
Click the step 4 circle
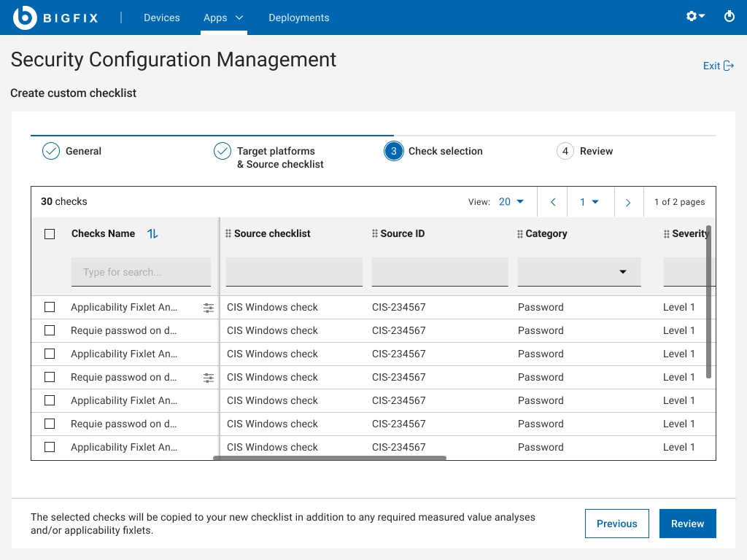(x=565, y=151)
